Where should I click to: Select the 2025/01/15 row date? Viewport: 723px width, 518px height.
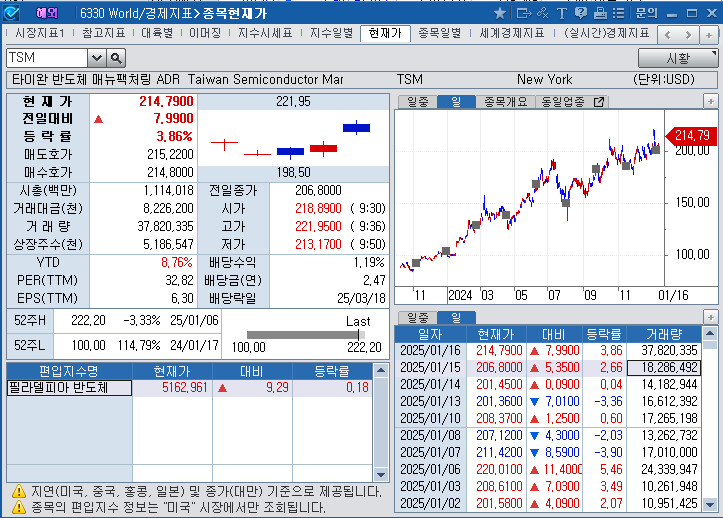point(430,368)
